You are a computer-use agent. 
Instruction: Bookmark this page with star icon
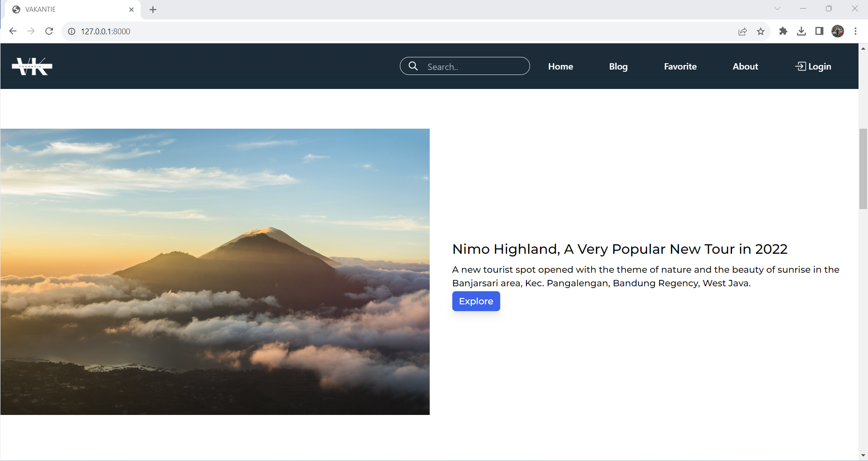tap(761, 31)
